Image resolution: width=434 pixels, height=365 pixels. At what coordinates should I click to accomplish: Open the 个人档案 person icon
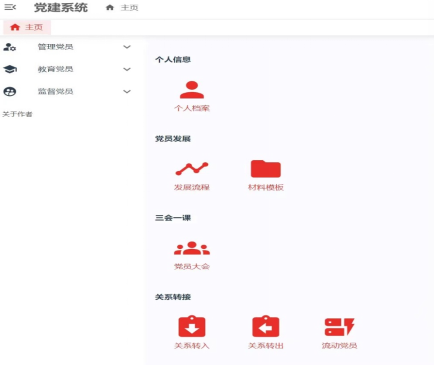click(x=192, y=90)
